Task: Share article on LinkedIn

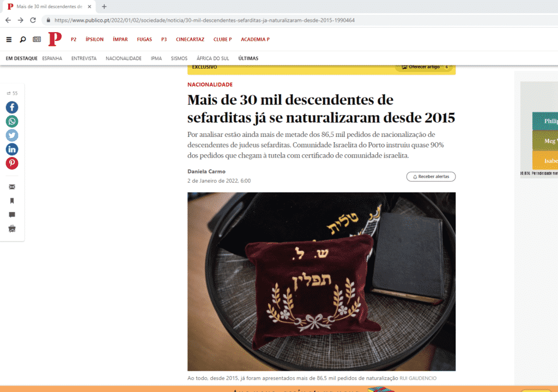Action: [12, 149]
